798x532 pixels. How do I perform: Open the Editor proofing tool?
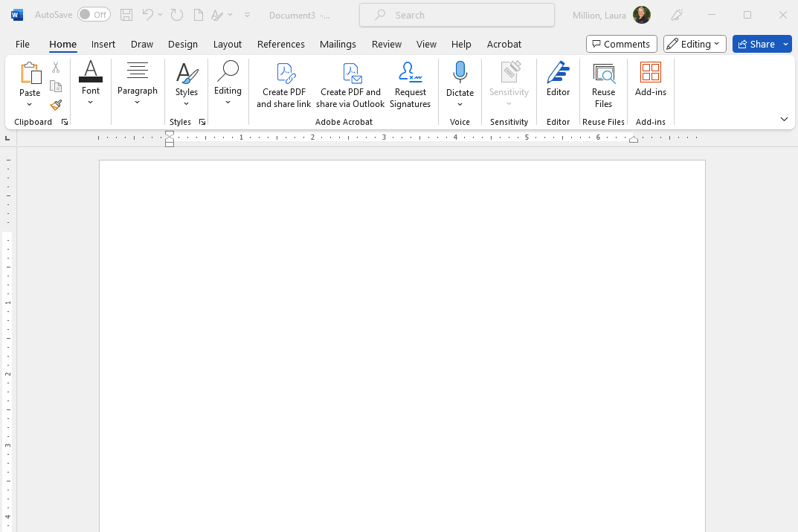click(558, 80)
